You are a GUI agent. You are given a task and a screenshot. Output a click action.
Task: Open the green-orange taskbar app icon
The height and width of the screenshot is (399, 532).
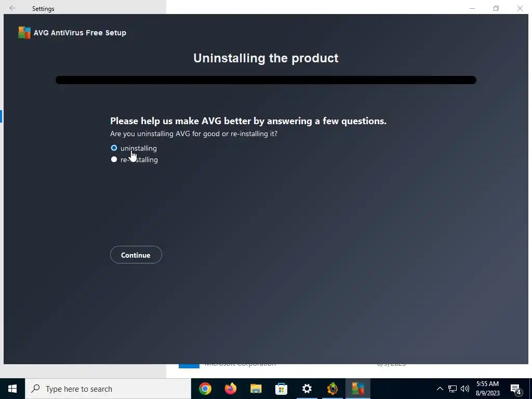tap(332, 389)
